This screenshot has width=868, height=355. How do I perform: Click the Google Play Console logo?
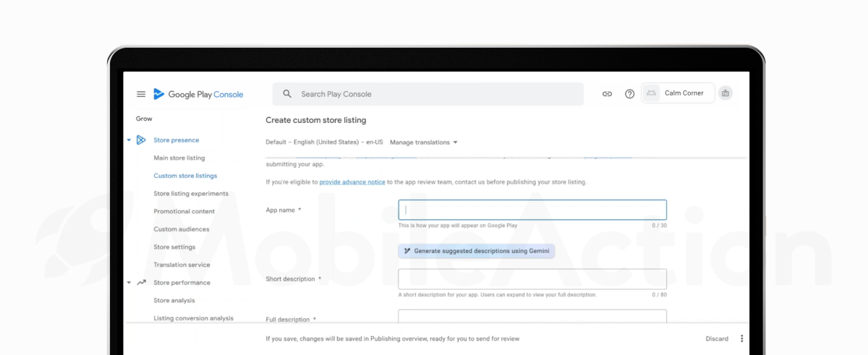click(198, 94)
